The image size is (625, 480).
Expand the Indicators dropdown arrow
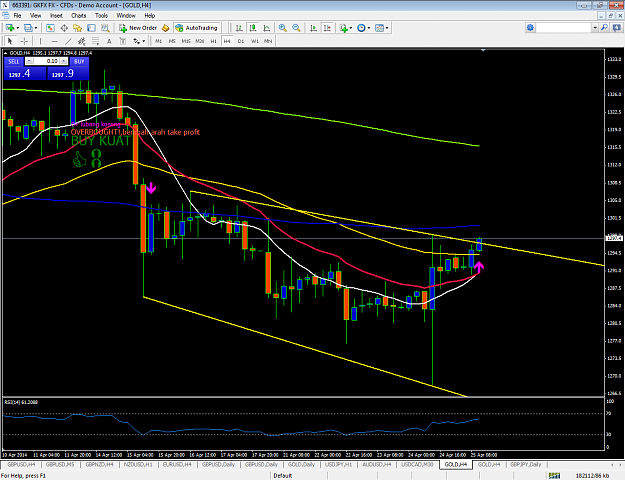pyautogui.click(x=351, y=28)
